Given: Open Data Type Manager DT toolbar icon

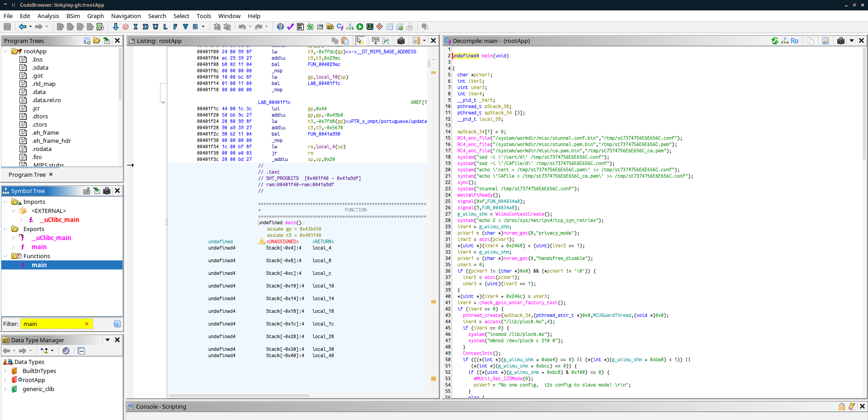Looking at the screenshot, I should [x=330, y=27].
